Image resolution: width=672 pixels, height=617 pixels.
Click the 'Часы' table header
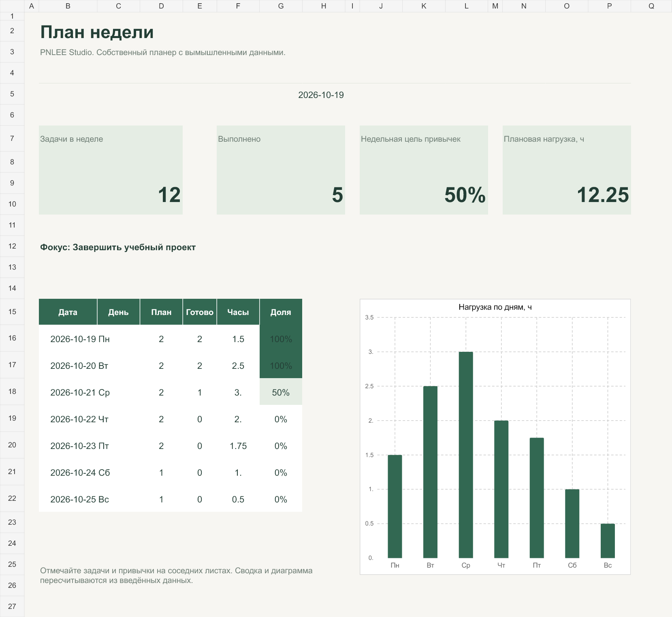[238, 312]
